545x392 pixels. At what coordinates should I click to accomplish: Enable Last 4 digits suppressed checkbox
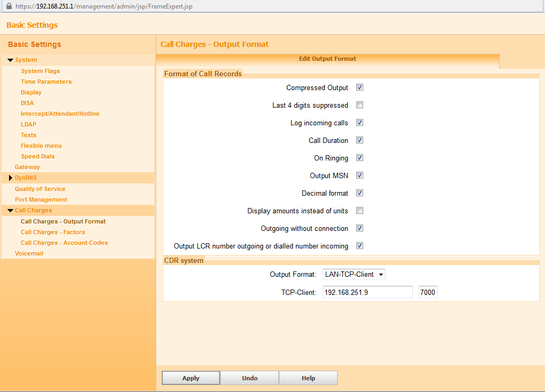360,105
